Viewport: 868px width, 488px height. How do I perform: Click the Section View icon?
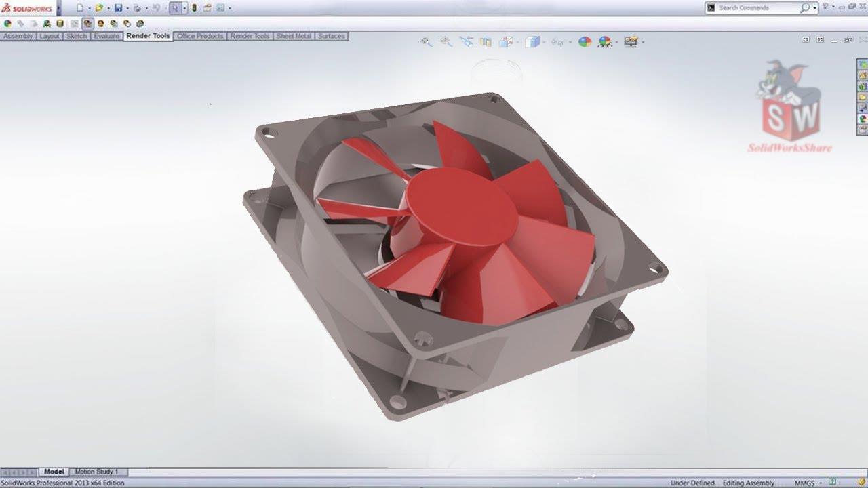pos(486,41)
